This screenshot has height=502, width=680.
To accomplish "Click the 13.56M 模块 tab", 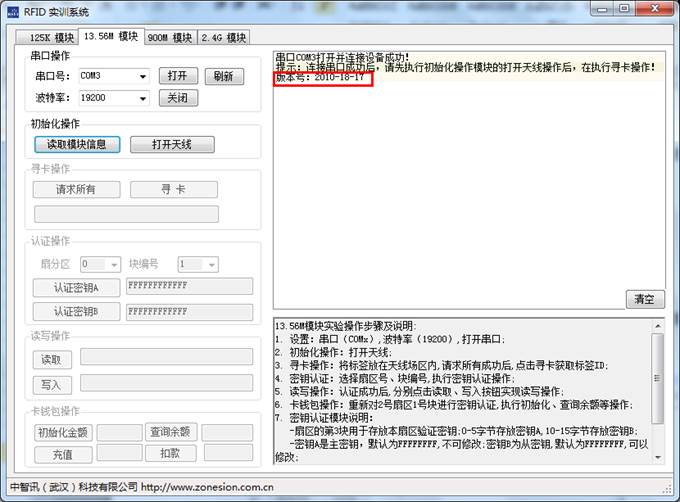I will [x=110, y=37].
